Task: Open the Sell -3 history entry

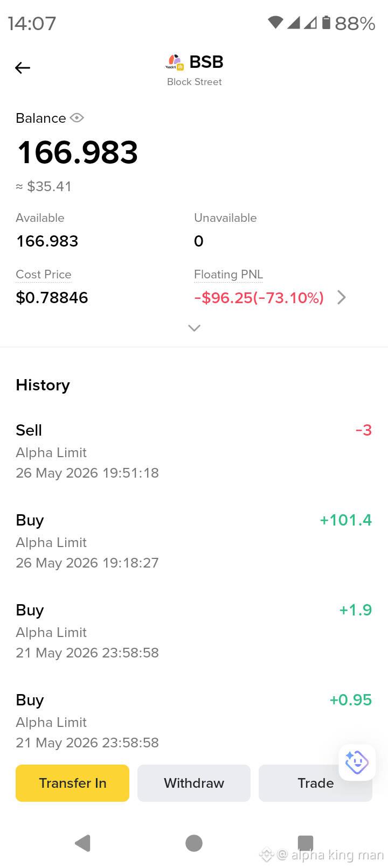Action: click(x=194, y=451)
